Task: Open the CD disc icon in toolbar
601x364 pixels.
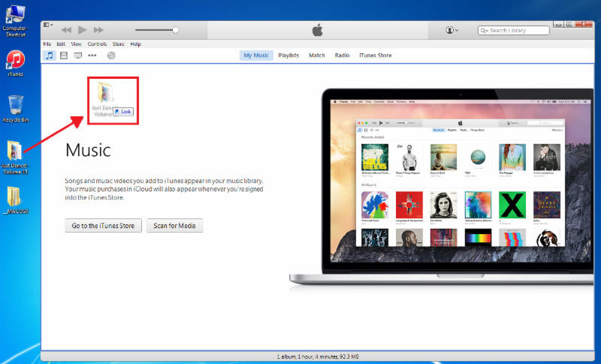Action: [x=111, y=56]
